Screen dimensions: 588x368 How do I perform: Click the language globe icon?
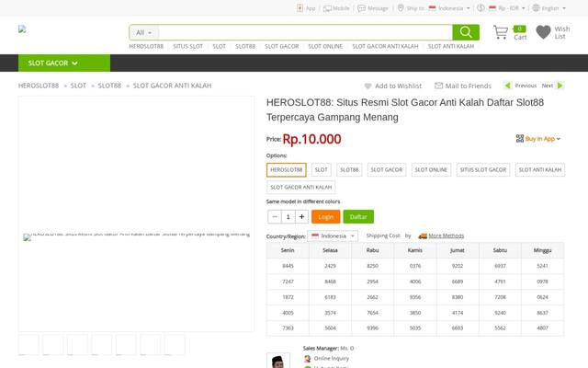(537, 8)
